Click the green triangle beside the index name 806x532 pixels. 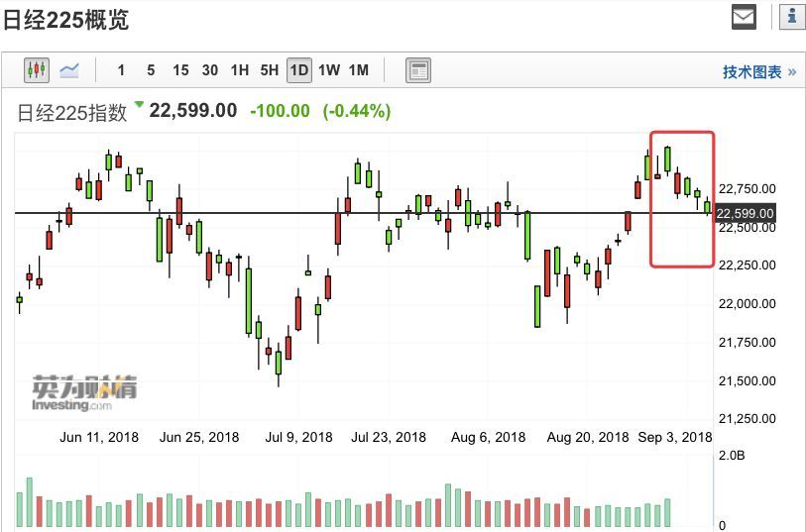point(140,104)
